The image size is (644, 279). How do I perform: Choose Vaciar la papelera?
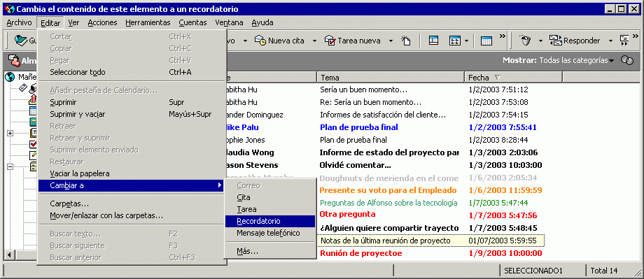click(x=132, y=173)
